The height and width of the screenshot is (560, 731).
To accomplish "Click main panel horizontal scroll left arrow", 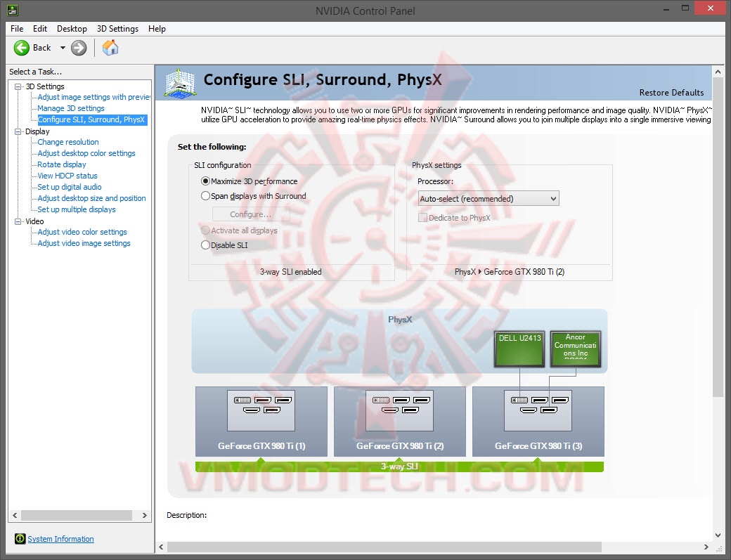I will pos(161,547).
